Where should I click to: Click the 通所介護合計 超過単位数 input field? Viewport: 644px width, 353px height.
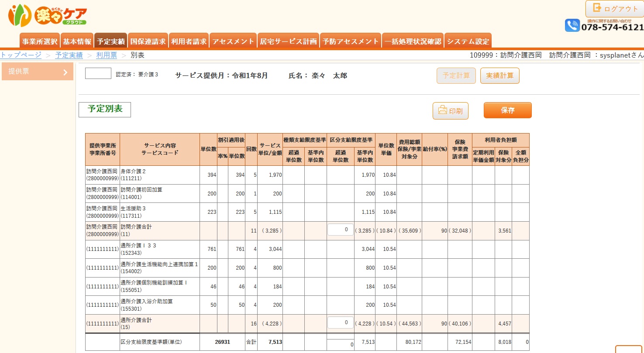pos(340,323)
